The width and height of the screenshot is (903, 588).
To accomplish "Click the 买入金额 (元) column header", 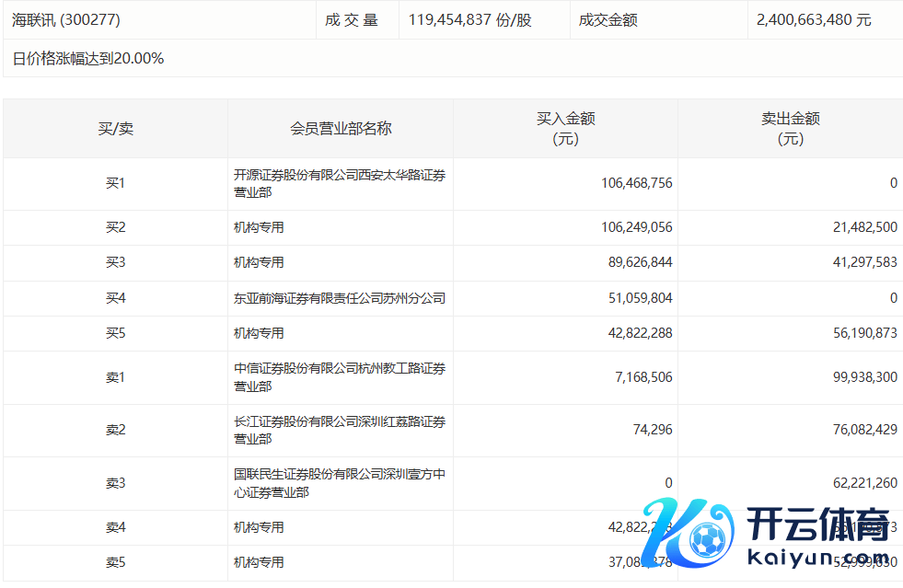I will click(x=565, y=129).
